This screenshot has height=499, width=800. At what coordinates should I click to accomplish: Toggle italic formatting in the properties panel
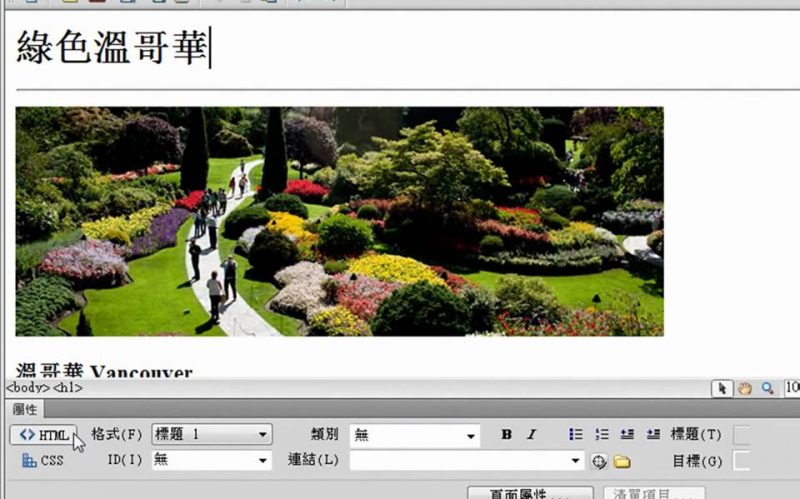pos(531,435)
